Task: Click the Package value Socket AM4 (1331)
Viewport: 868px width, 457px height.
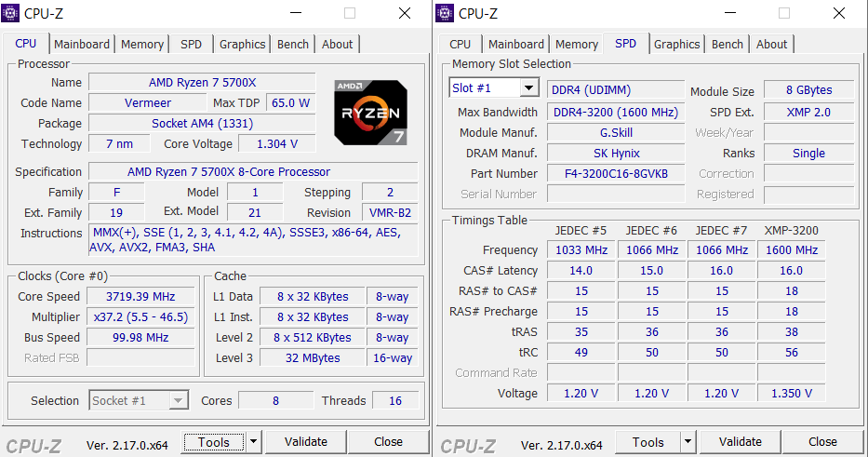Action: (x=202, y=124)
